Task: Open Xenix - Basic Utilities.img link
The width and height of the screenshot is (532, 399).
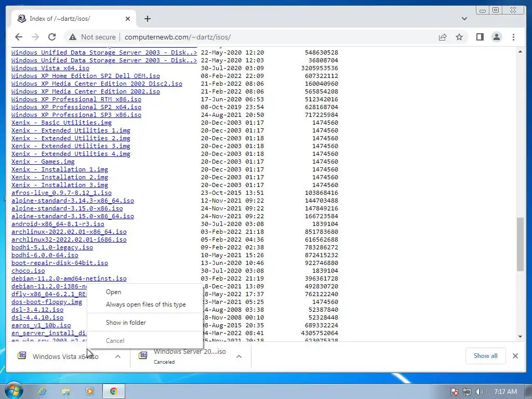Action: click(61, 123)
